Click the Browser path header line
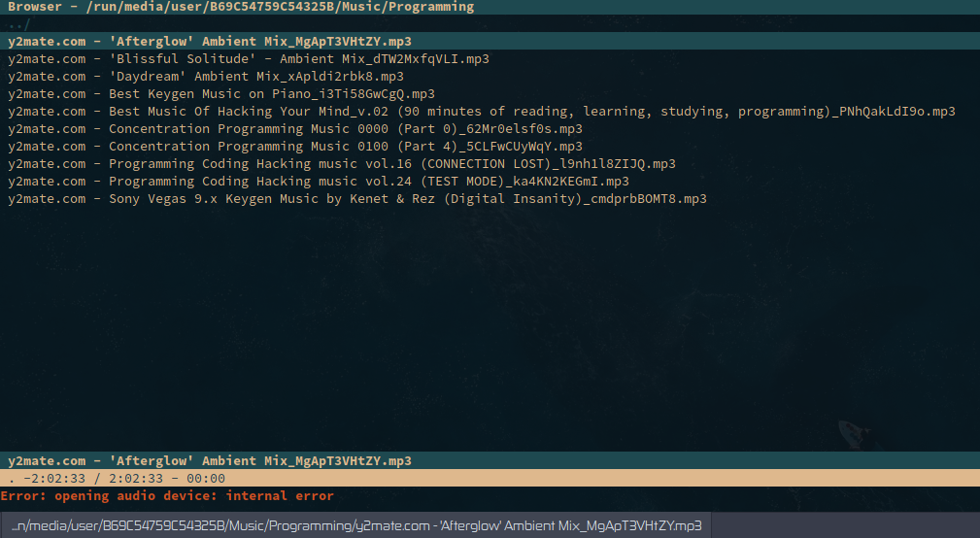 coord(490,7)
